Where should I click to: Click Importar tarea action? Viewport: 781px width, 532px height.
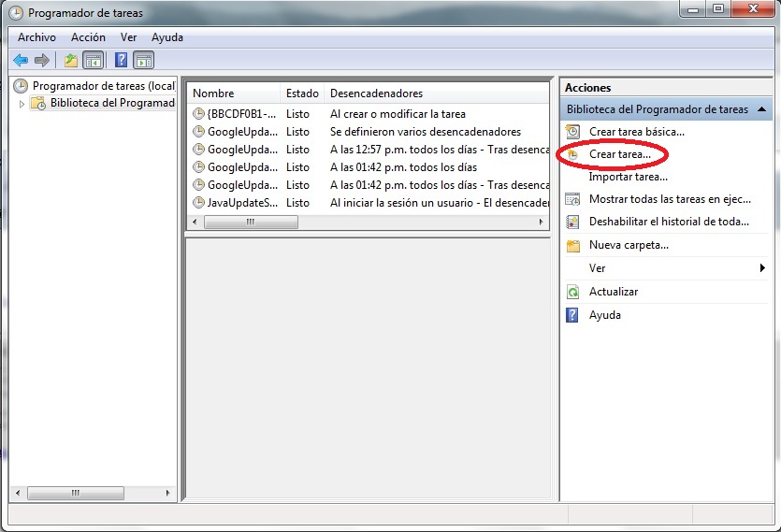pos(628,177)
